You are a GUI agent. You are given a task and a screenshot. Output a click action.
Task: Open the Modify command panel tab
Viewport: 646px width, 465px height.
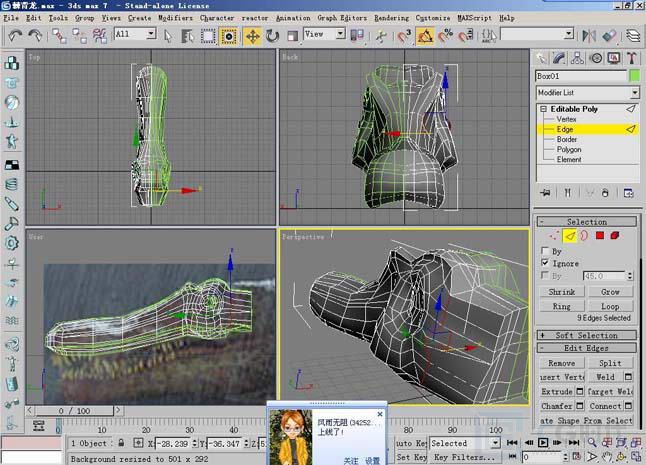tap(559, 58)
